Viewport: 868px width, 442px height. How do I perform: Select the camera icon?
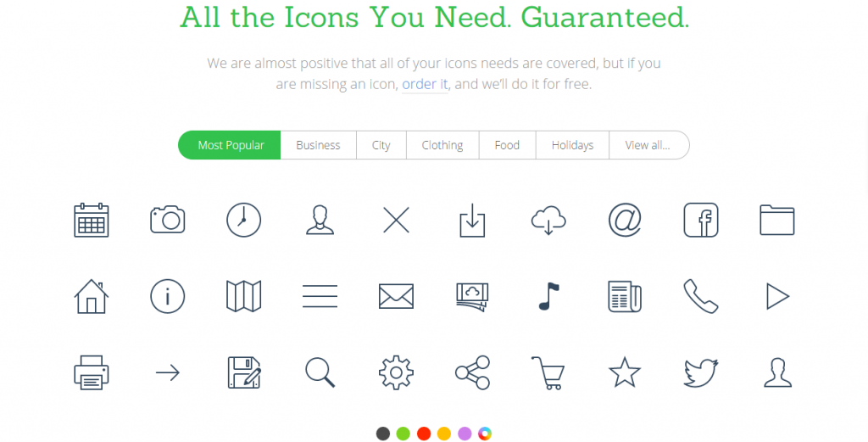167,220
